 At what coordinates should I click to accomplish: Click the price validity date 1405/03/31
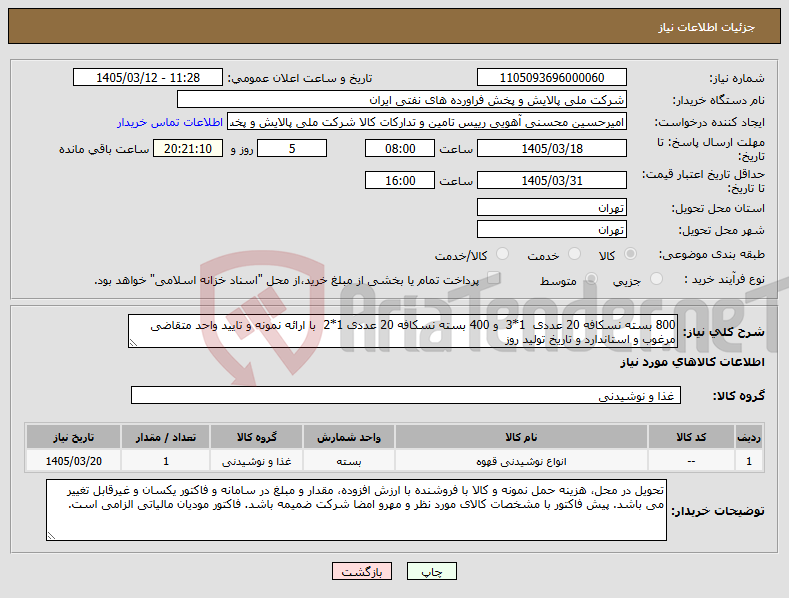[551, 180]
